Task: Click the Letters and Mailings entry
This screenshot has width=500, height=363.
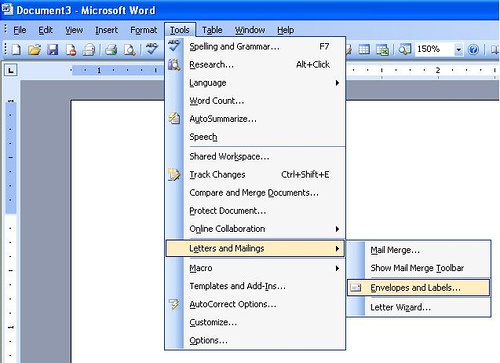Action: tap(255, 248)
